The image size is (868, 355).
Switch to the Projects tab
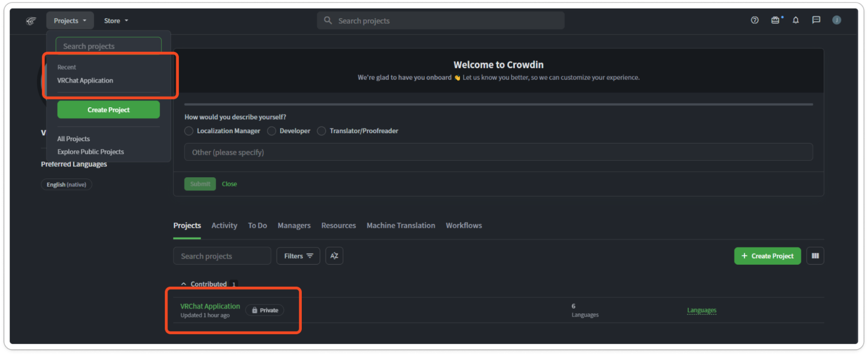[187, 226]
